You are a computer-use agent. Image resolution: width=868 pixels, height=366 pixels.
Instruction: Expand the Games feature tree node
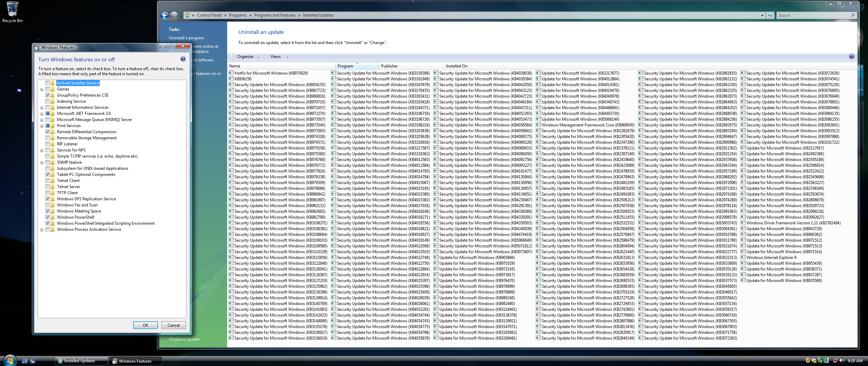click(x=42, y=89)
